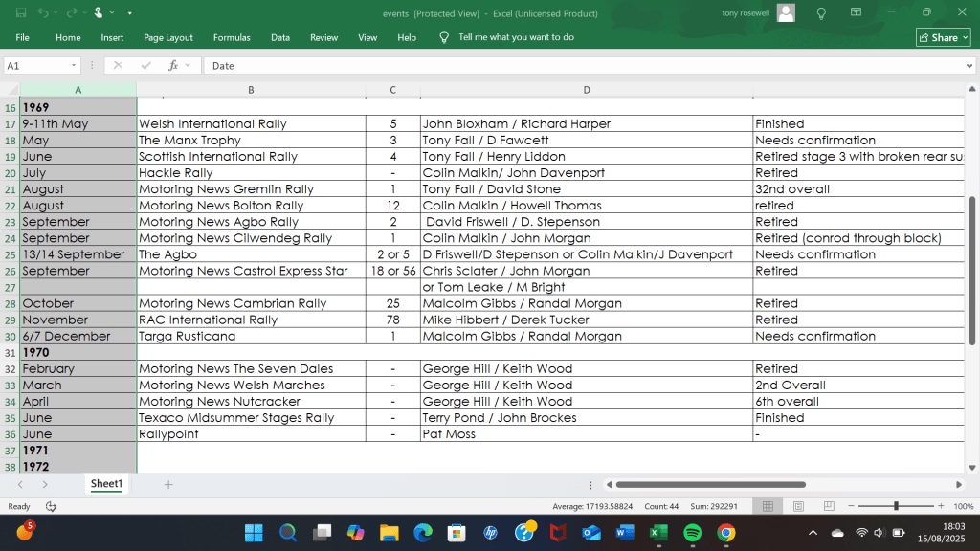This screenshot has height=551, width=980.
Task: Add a new sheet with plus icon
Action: 168,485
